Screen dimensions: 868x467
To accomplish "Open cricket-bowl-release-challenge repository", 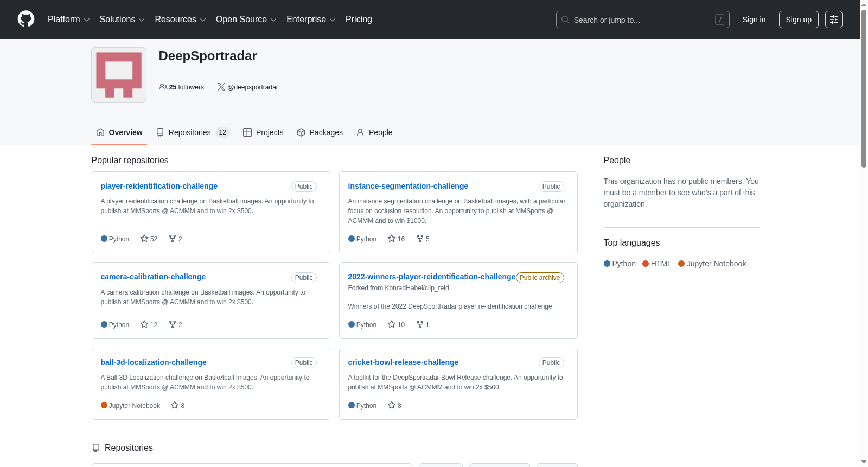I will click(x=403, y=362).
